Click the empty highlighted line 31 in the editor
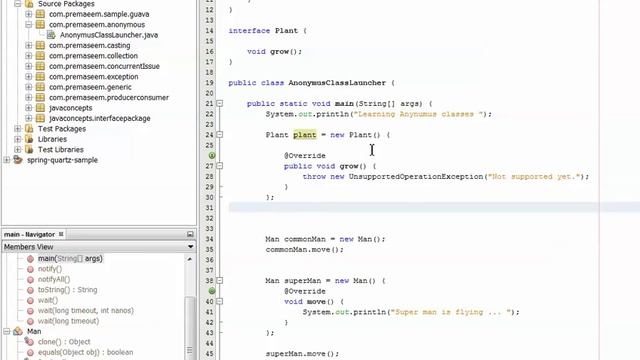This screenshot has width=640, height=360. [434, 208]
